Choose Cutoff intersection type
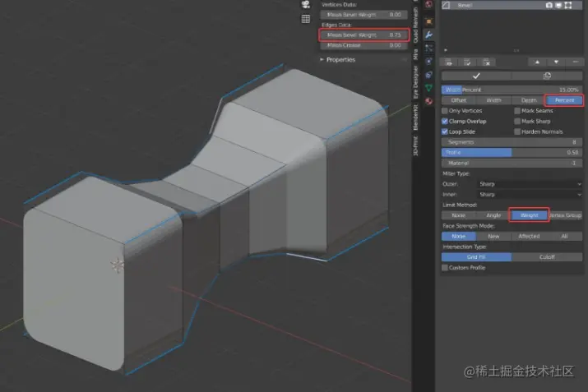This screenshot has width=588, height=392. (547, 257)
